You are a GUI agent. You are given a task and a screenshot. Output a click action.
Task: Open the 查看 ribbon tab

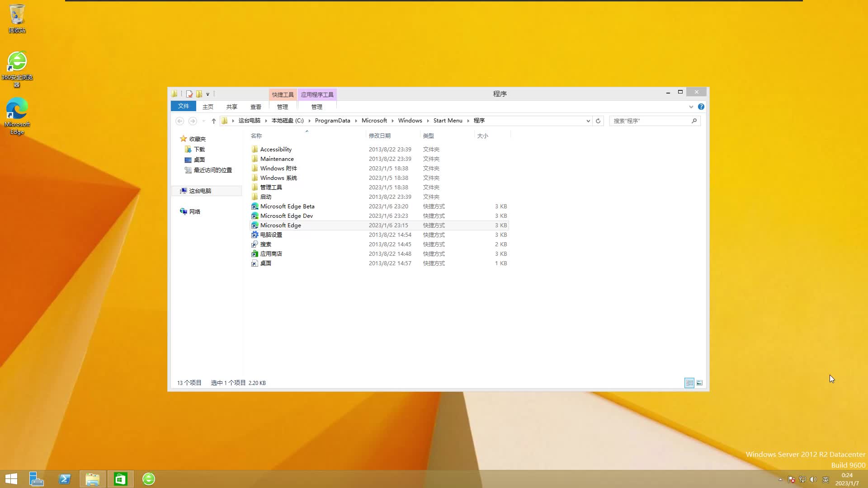(255, 107)
